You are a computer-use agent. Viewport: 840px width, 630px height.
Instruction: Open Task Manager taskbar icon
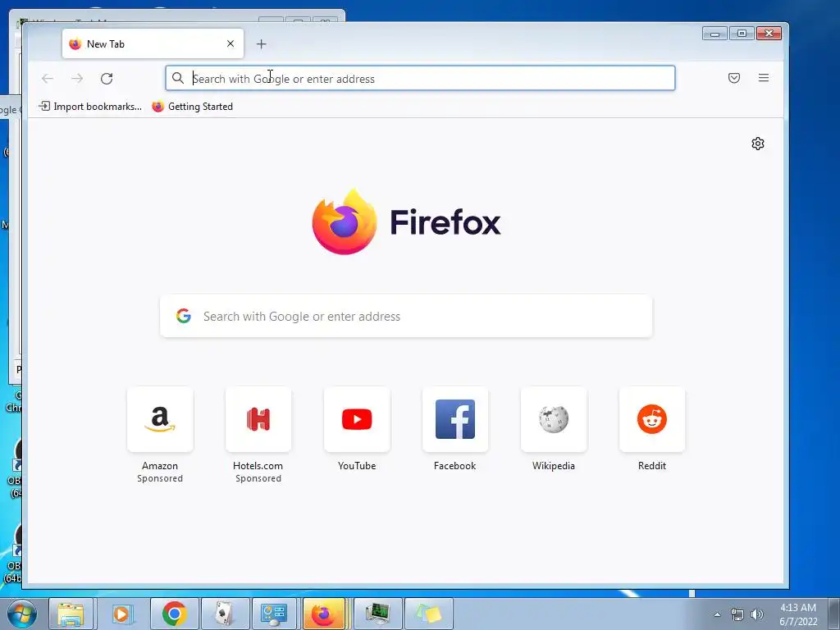[x=377, y=614]
